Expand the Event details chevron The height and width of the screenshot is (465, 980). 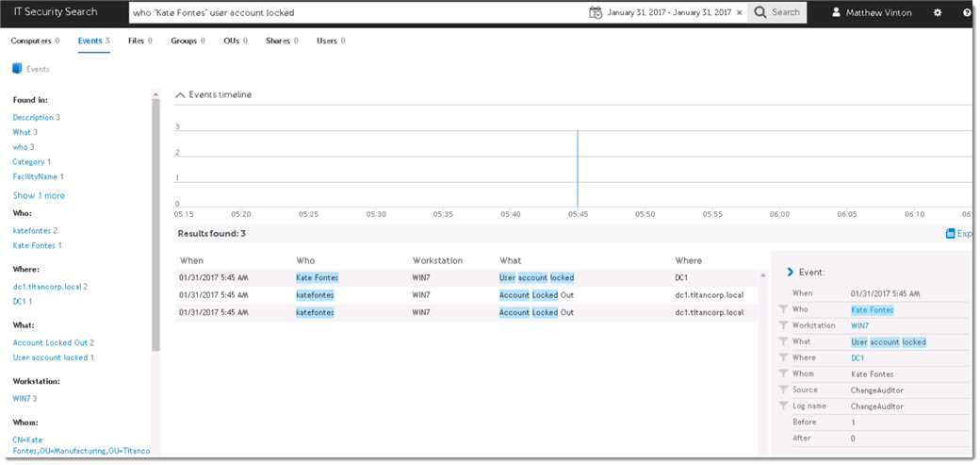pos(791,273)
